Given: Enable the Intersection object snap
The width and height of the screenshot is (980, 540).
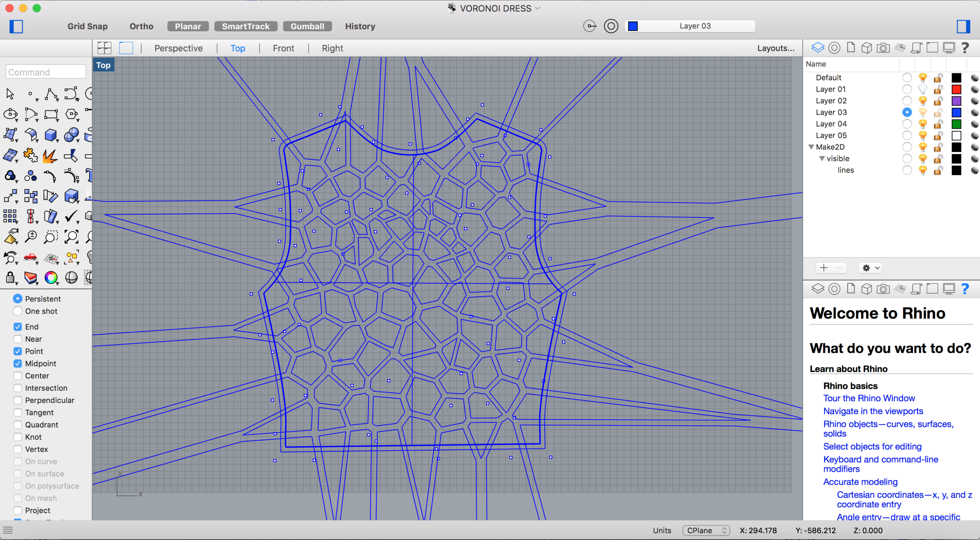Looking at the screenshot, I should coord(18,388).
